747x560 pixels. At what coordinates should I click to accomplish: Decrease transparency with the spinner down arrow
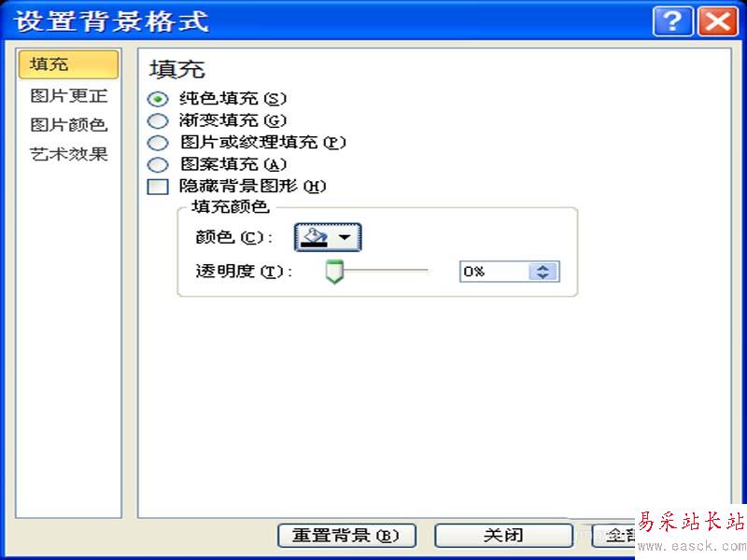click(x=543, y=275)
